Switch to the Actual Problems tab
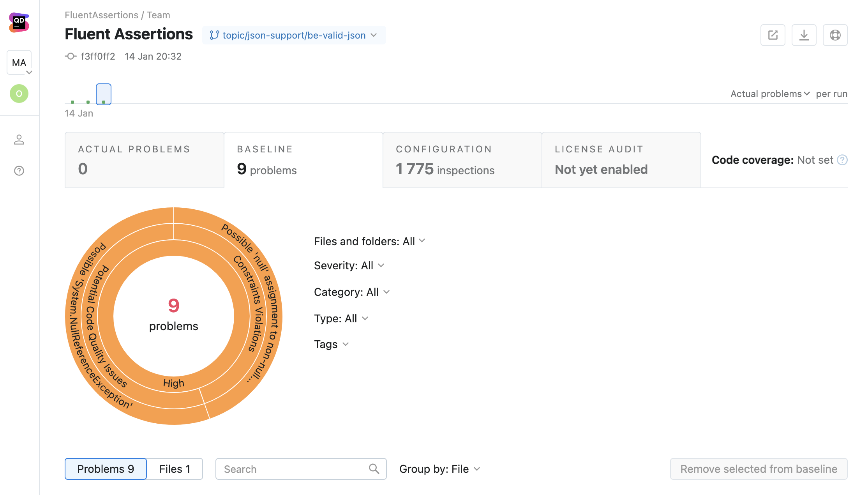Screen dimensions: 868x495 (145, 160)
